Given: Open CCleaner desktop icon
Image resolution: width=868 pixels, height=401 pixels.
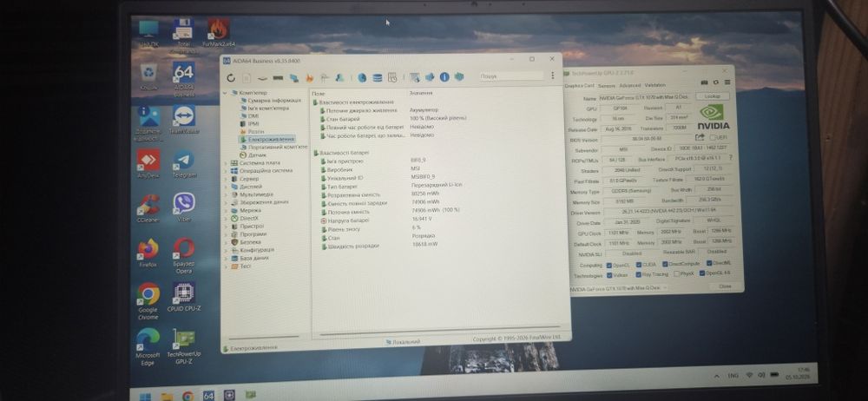Looking at the screenshot, I should [148, 207].
